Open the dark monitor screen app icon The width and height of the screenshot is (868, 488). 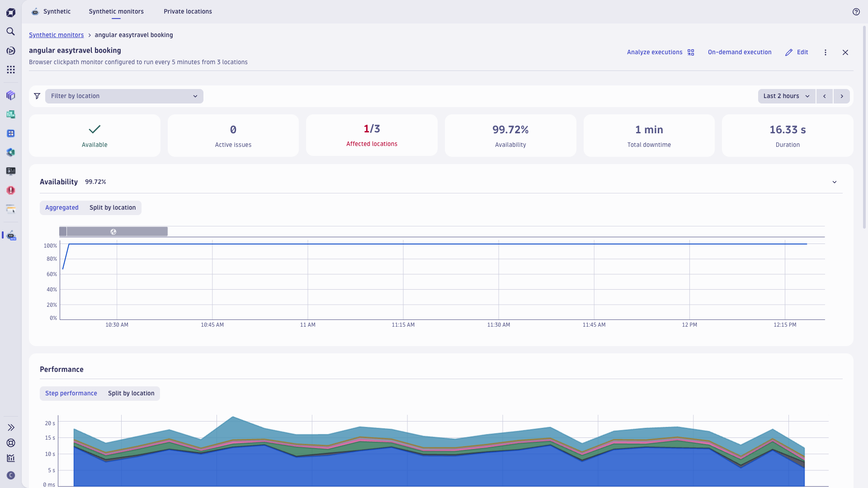(11, 171)
